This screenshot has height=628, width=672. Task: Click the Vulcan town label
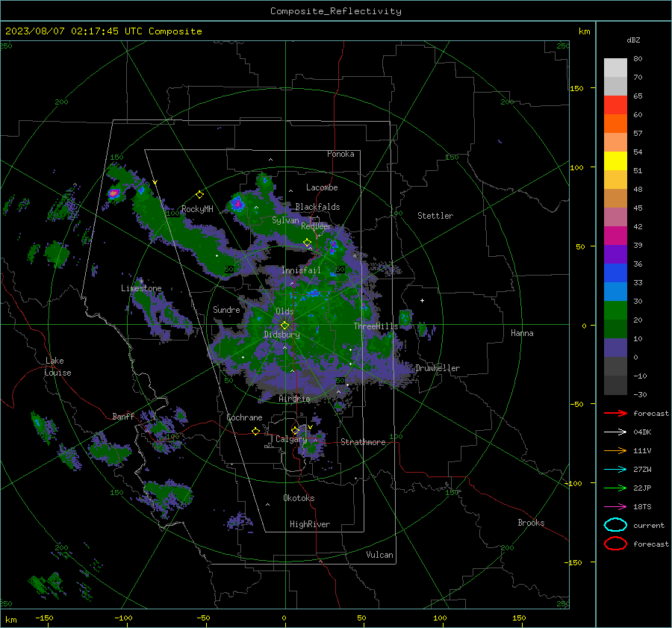379,555
